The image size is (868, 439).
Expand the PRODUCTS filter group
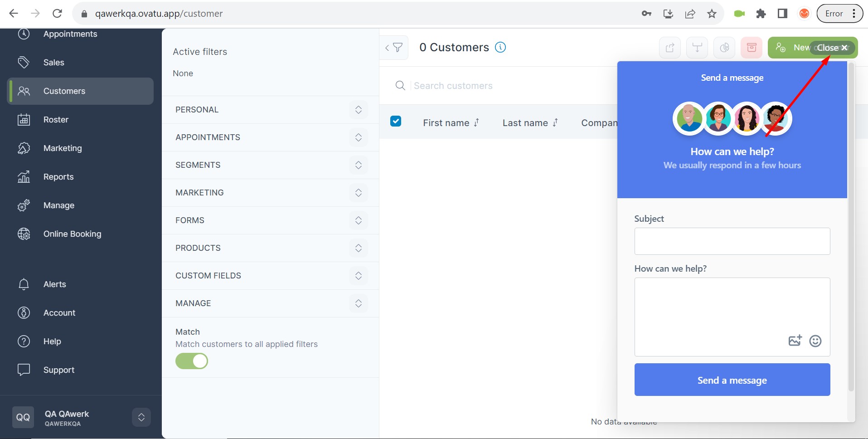[x=358, y=248]
